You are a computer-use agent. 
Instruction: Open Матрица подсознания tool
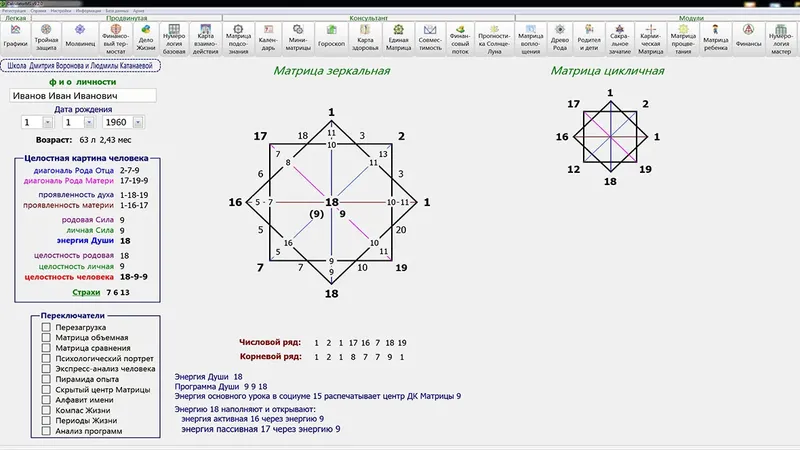(x=238, y=39)
